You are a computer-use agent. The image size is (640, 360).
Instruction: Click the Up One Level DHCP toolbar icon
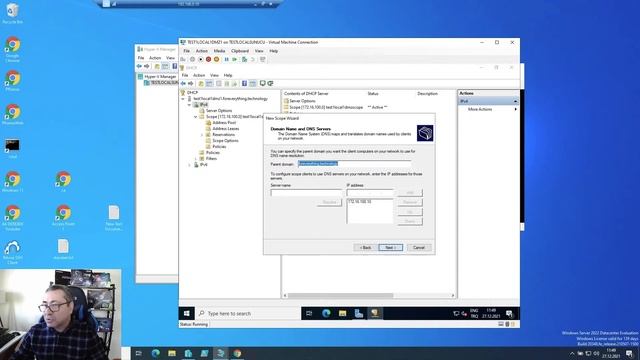(x=201, y=84)
